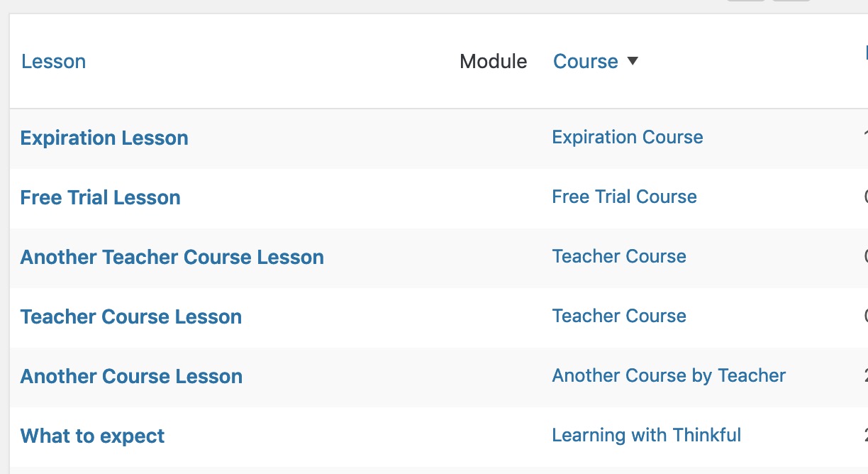
Task: Open Another Teacher Course Lesson
Action: tap(172, 257)
